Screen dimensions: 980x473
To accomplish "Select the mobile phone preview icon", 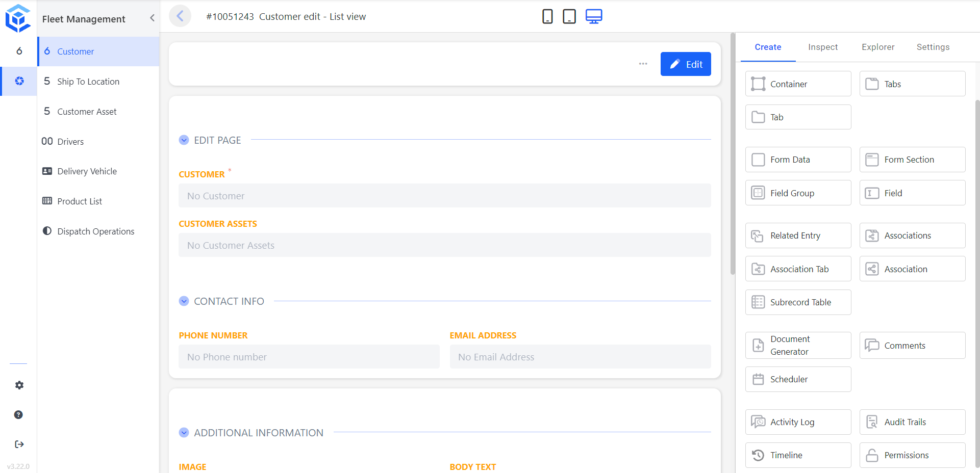I will point(547,16).
